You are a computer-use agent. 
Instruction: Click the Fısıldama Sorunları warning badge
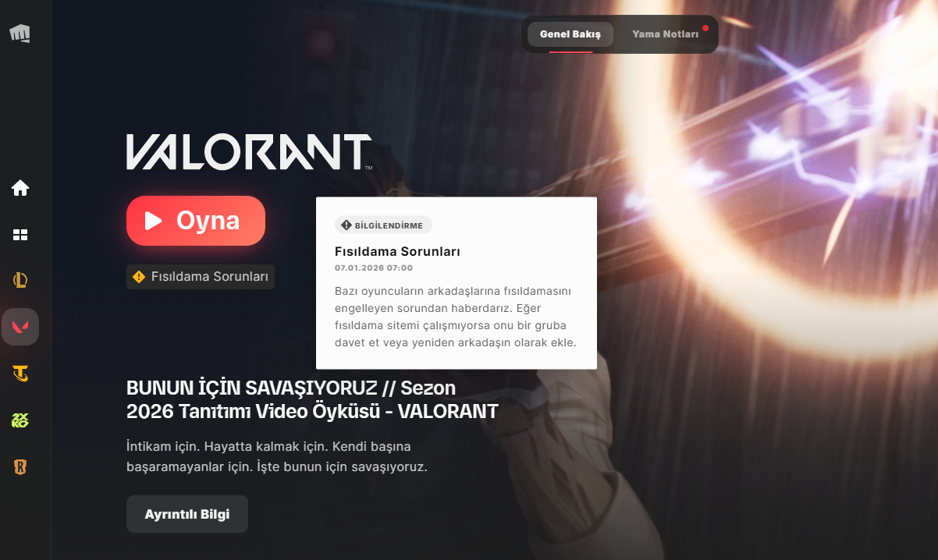[201, 277]
